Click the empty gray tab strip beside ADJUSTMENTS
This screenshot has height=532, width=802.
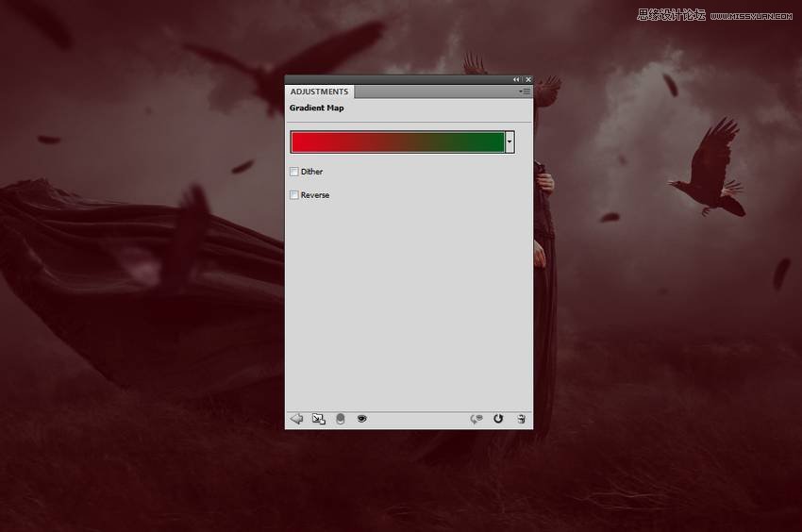pyautogui.click(x=434, y=91)
